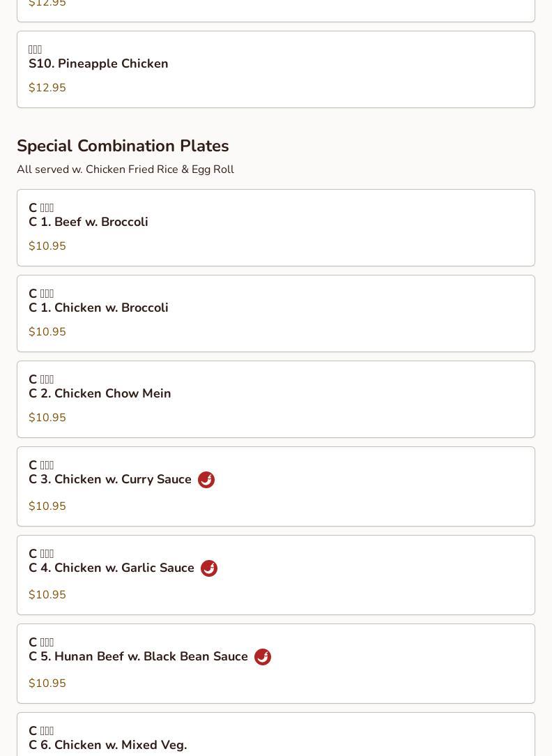Click the $10.95 price under Hunan Beef
Screen dimensions: 552x756
click(x=47, y=683)
